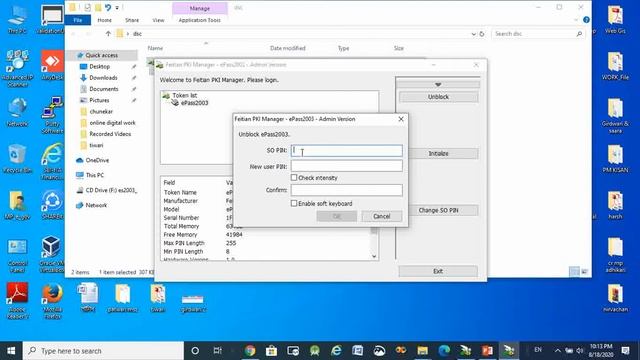This screenshot has width=640, height=360.
Task: Open Internet Explorer on the taskbar
Action: click(336, 351)
